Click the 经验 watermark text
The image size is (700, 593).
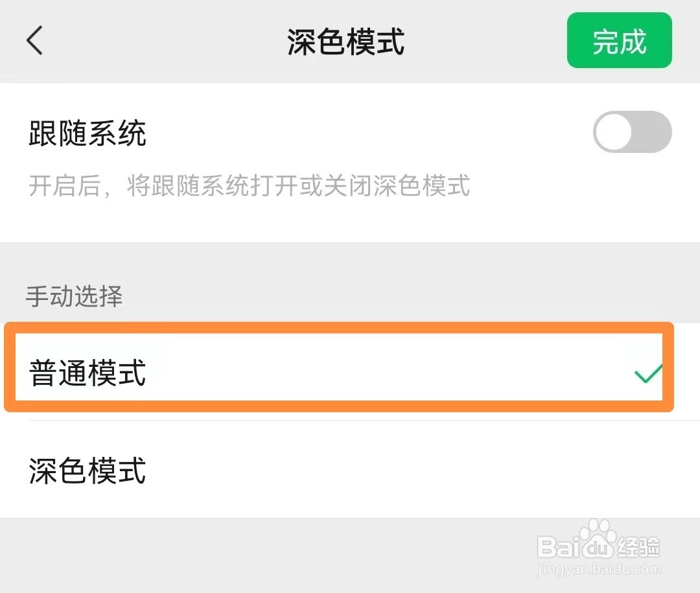[x=638, y=548]
